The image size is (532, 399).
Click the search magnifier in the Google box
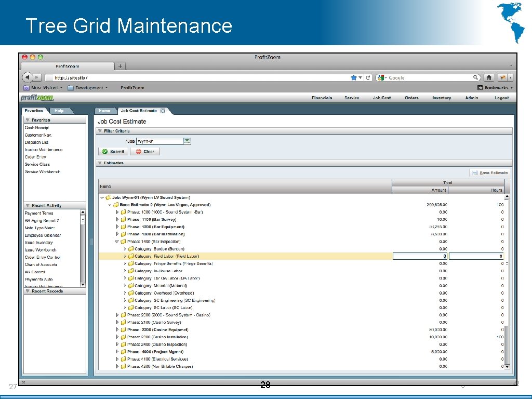pyautogui.click(x=476, y=78)
